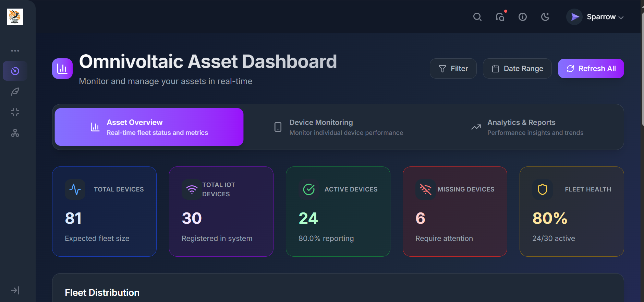The width and height of the screenshot is (644, 302).
Task: Click the 6 missing devices value
Action: [421, 218]
